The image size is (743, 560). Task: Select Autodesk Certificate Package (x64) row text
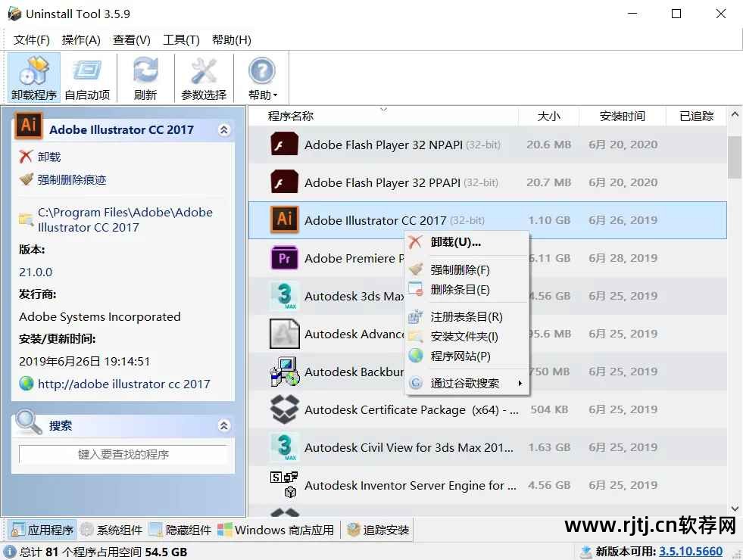tap(411, 410)
